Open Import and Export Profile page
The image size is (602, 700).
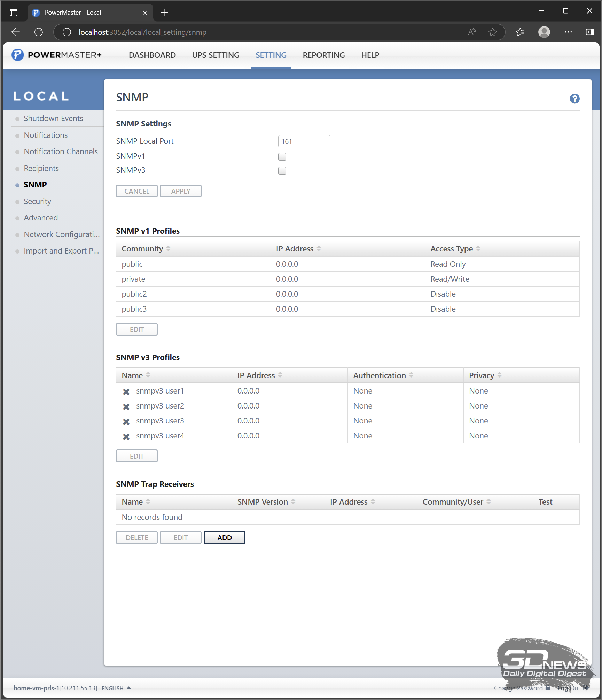(x=61, y=251)
